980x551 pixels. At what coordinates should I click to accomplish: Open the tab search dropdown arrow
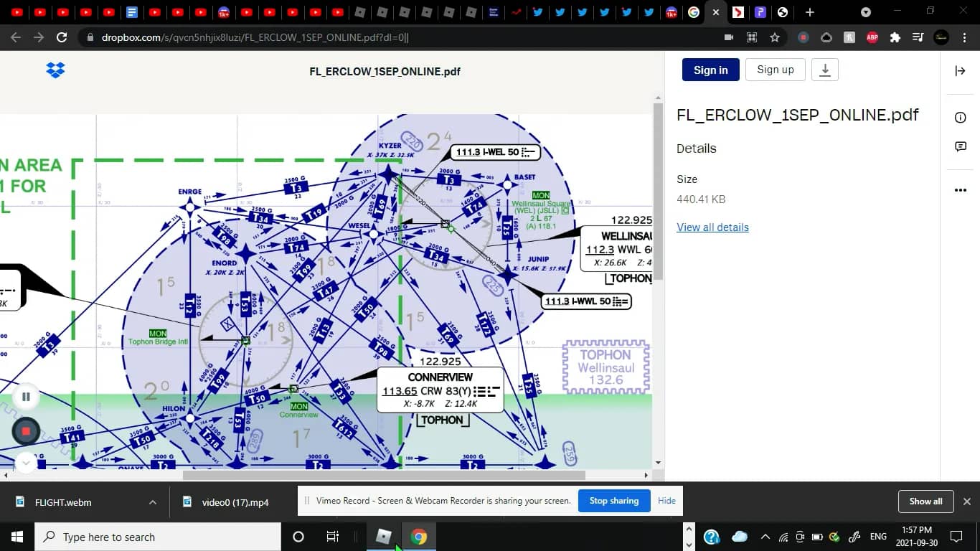866,12
